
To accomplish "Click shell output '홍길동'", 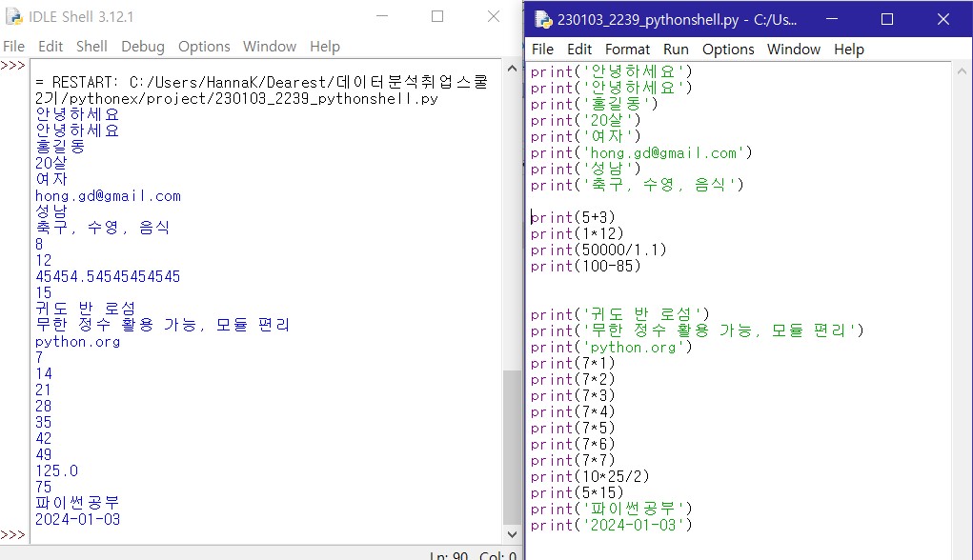I will pyautogui.click(x=60, y=147).
